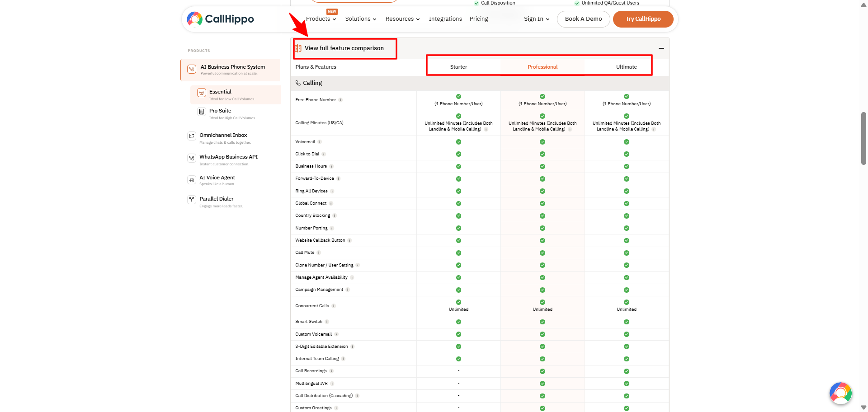This screenshot has height=412, width=868.
Task: Click the scrollbar down arrow
Action: click(863, 407)
